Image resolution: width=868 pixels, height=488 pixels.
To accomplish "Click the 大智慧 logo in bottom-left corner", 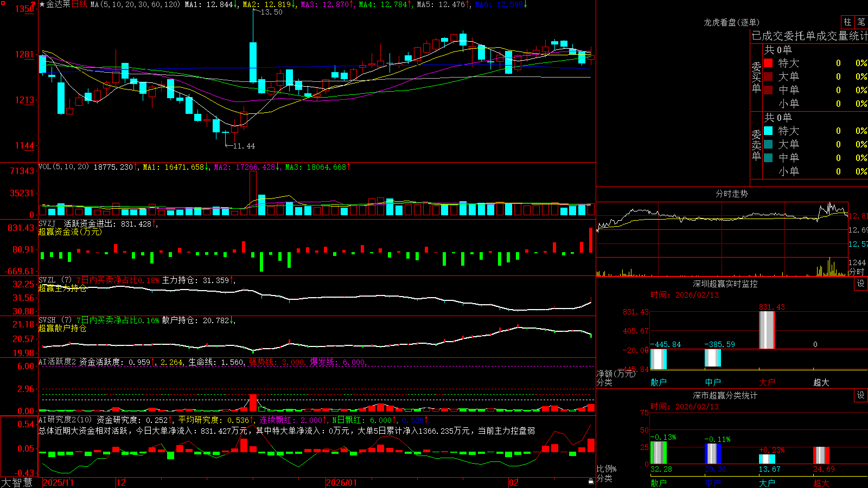I will point(17,483).
